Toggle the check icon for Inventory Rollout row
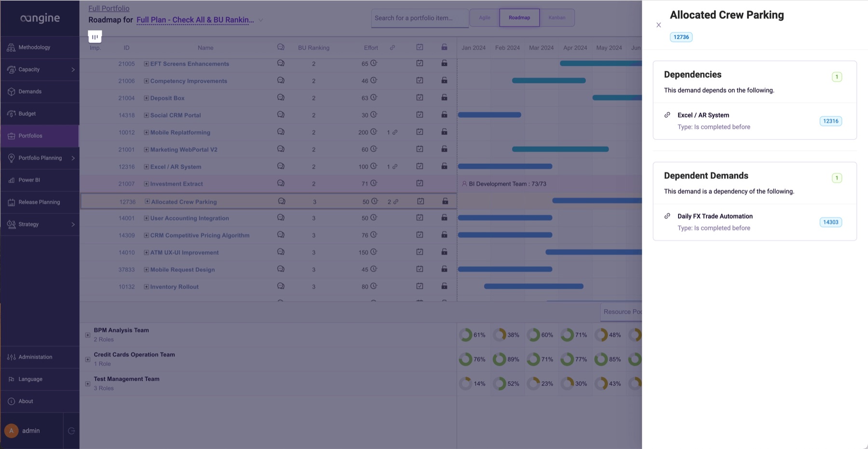The image size is (868, 449). [420, 286]
